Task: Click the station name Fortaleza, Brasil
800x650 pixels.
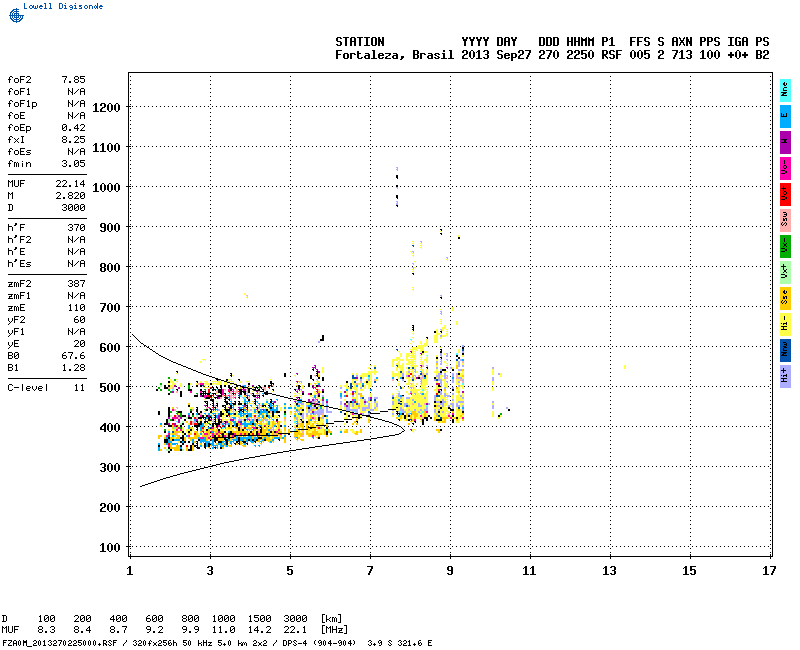Action: 394,55
